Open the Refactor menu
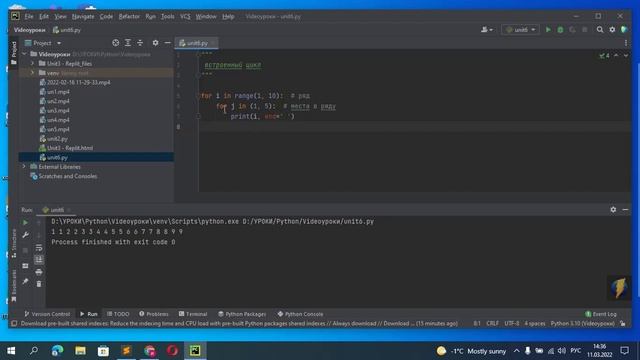640x360 pixels. (x=129, y=17)
